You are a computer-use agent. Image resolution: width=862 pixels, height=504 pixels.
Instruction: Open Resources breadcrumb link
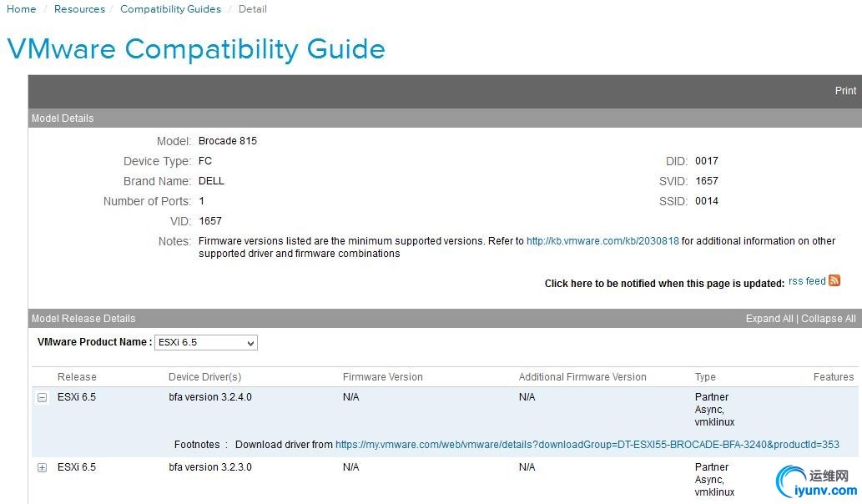coord(80,9)
